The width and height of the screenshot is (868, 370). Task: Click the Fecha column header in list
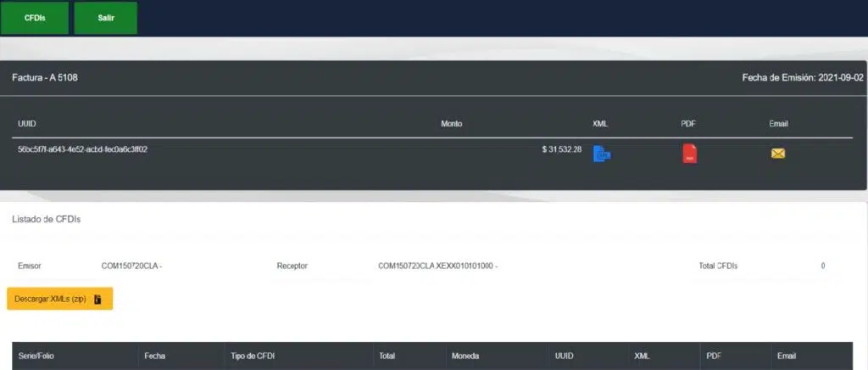[155, 356]
